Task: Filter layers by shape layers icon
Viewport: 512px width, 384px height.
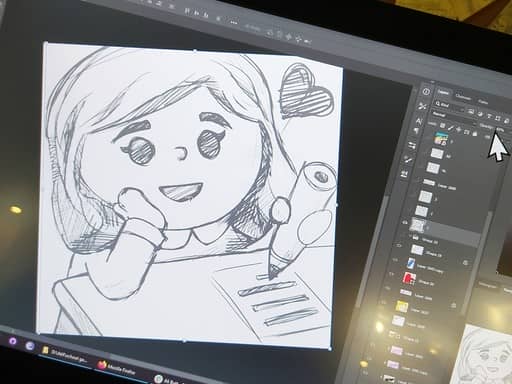Action: [498, 118]
